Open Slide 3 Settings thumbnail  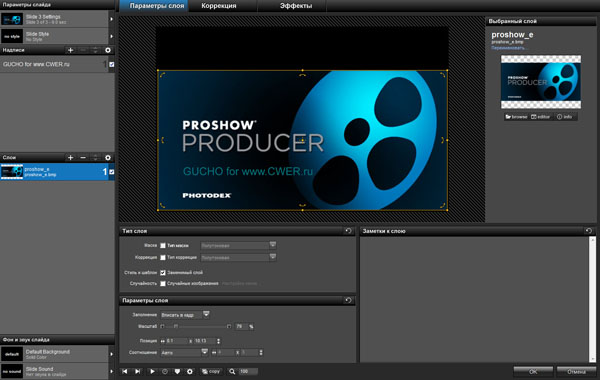coord(12,19)
